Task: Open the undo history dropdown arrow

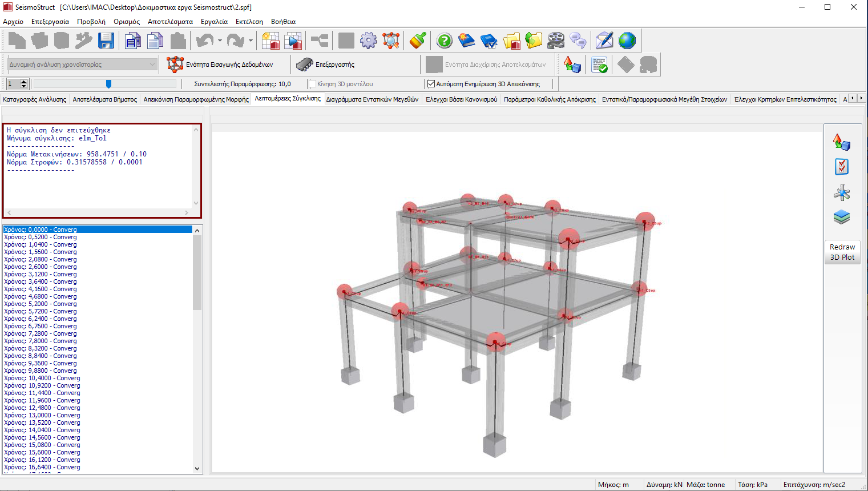Action: coord(220,41)
